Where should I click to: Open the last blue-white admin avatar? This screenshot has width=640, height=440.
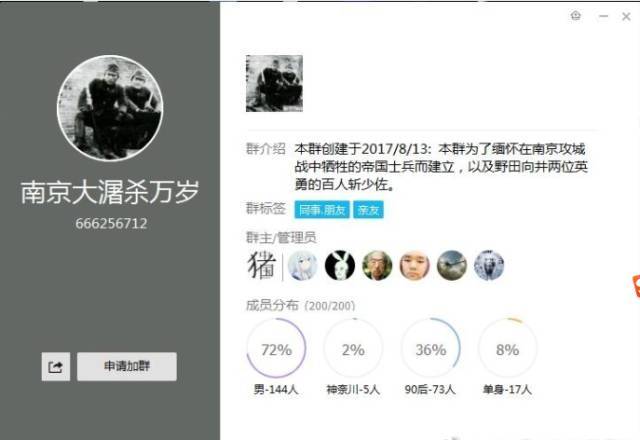pos(489,266)
